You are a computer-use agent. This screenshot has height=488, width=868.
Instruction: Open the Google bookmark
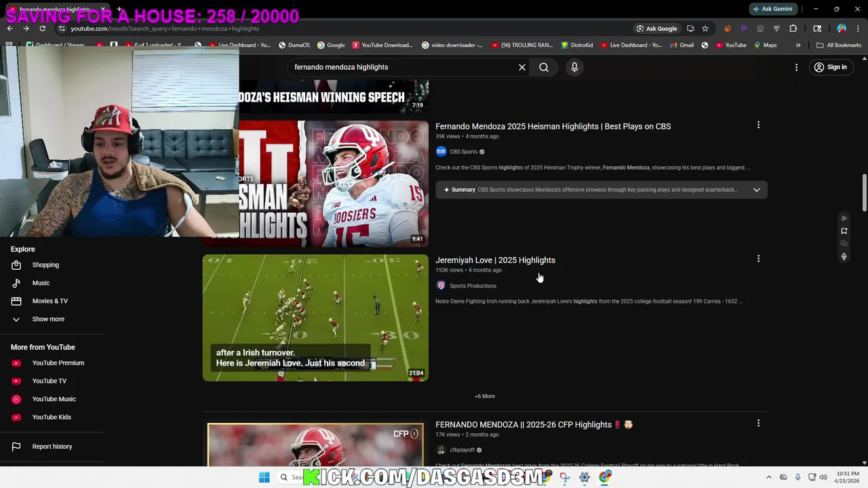pos(331,45)
